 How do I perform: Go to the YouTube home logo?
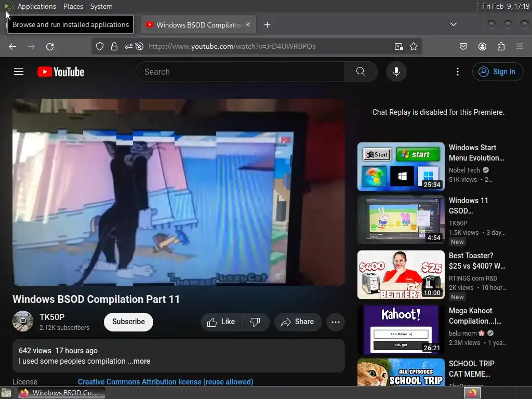click(x=61, y=72)
